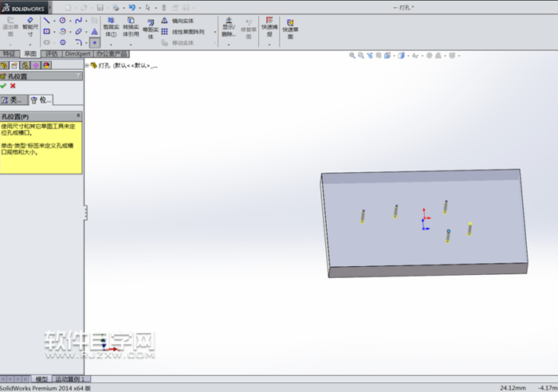Switch to the hole Positions (位...) tab
This screenshot has width=558, height=392.
[x=41, y=100]
